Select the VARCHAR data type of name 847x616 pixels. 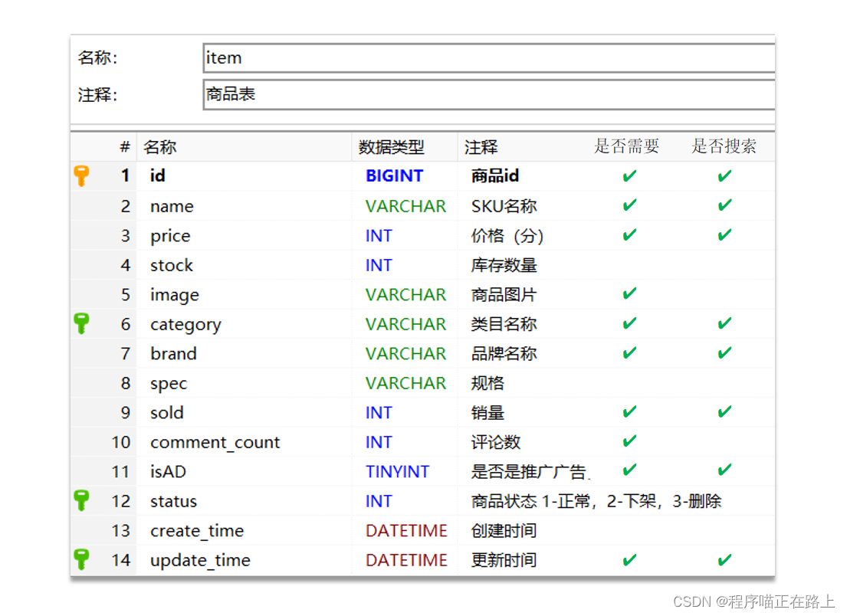point(405,206)
